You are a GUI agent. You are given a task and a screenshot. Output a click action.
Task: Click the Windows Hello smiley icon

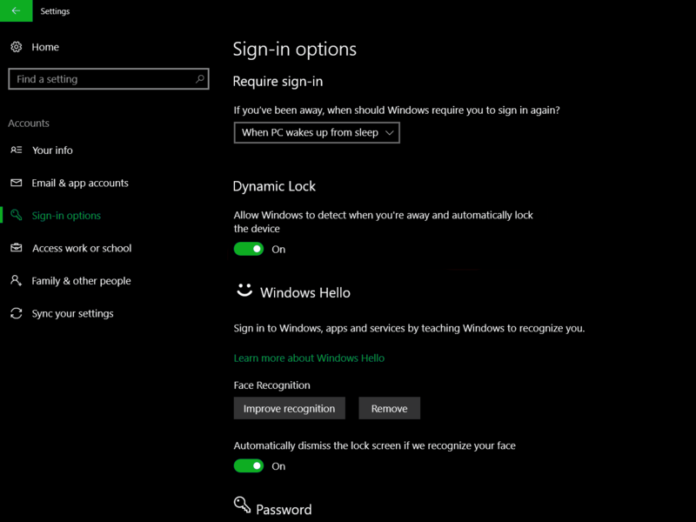pyautogui.click(x=244, y=290)
